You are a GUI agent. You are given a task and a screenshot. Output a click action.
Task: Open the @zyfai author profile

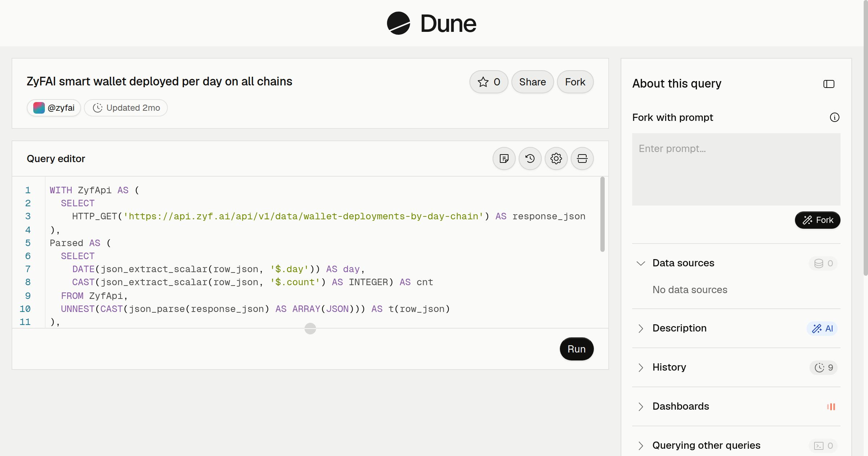[x=54, y=108]
